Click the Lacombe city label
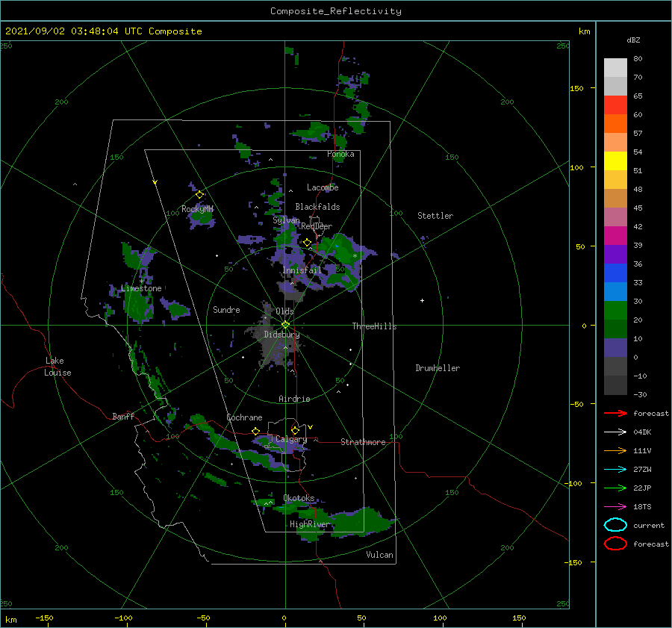Screen dimensions: 672x628 coord(323,187)
